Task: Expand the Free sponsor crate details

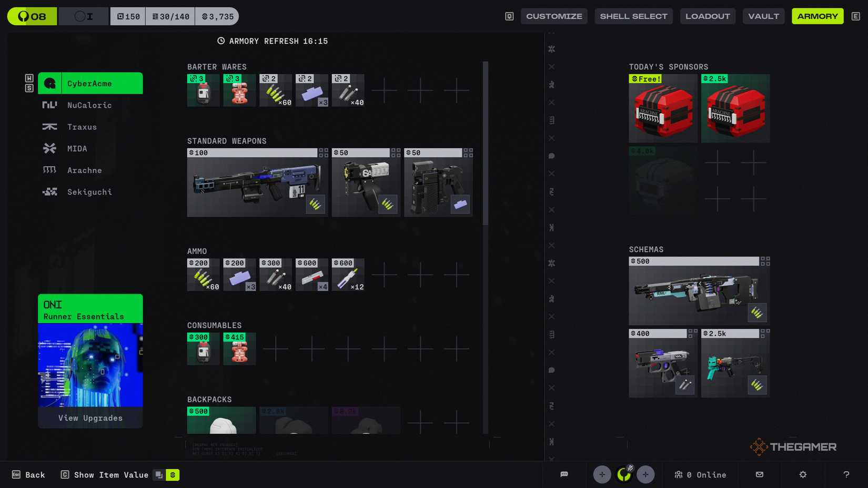Action: pos(663,108)
